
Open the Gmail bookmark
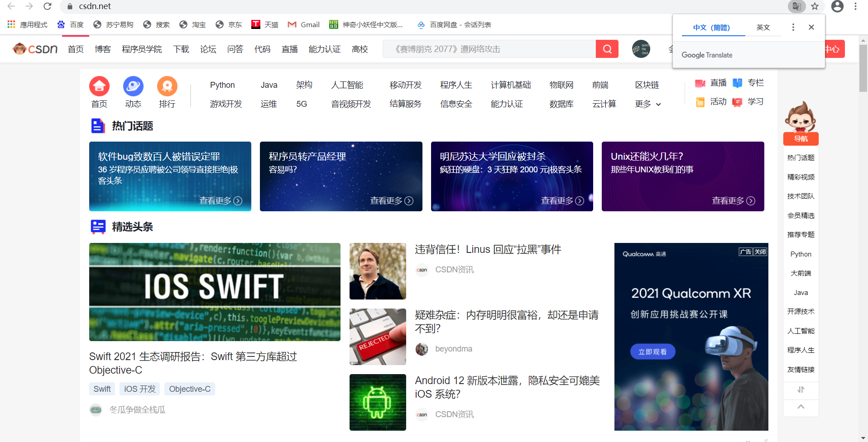pos(304,24)
